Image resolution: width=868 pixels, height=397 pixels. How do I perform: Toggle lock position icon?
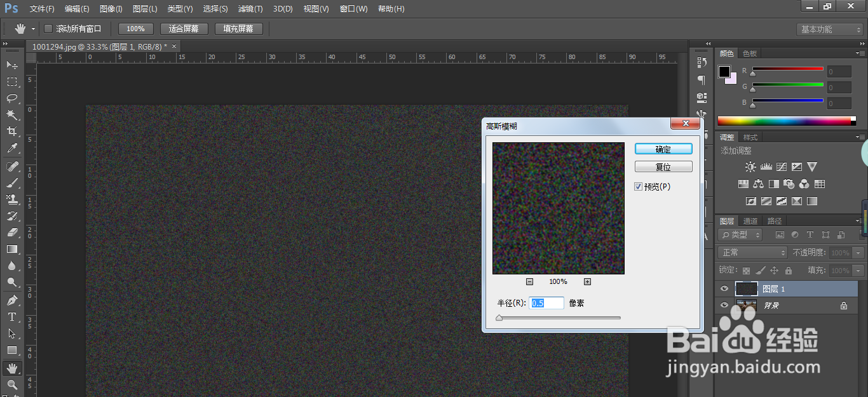tap(775, 271)
